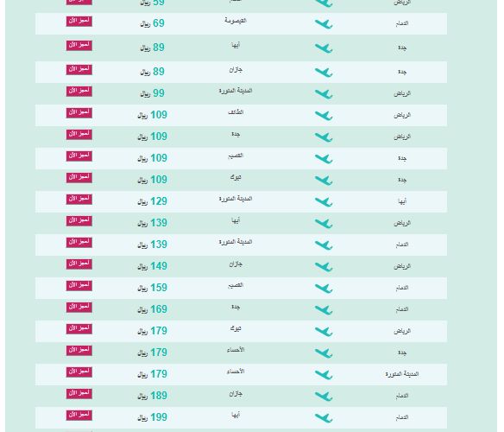Click origin المدينة المنورة in the 179 riyal row
This screenshot has width=504, height=432.
coord(402,374)
